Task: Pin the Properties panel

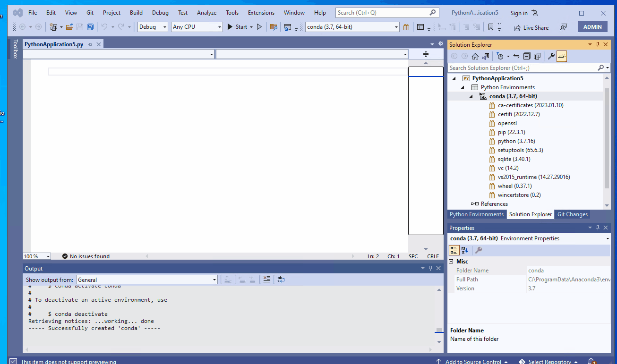Action: tap(598, 228)
